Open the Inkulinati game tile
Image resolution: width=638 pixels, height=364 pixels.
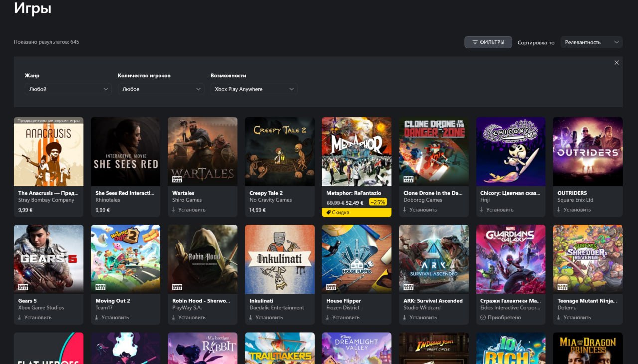(x=280, y=259)
